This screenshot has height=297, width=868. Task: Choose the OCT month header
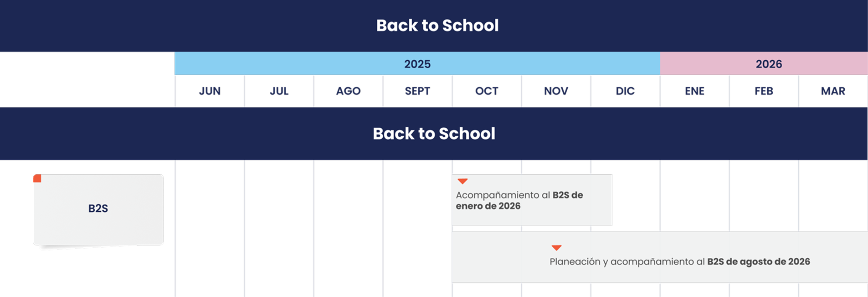[487, 91]
